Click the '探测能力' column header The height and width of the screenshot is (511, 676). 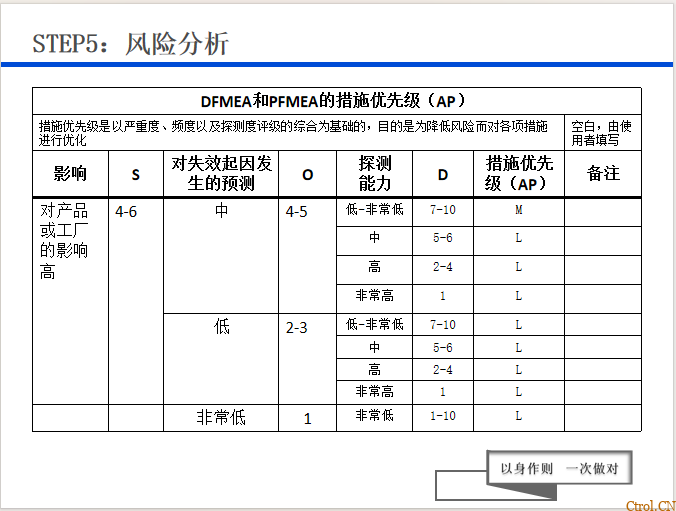[x=375, y=173]
